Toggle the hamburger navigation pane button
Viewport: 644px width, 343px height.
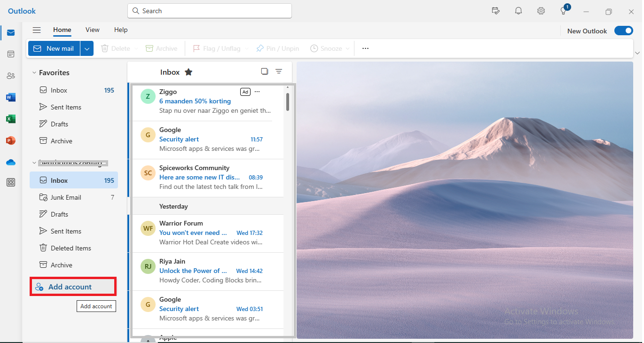tap(37, 30)
